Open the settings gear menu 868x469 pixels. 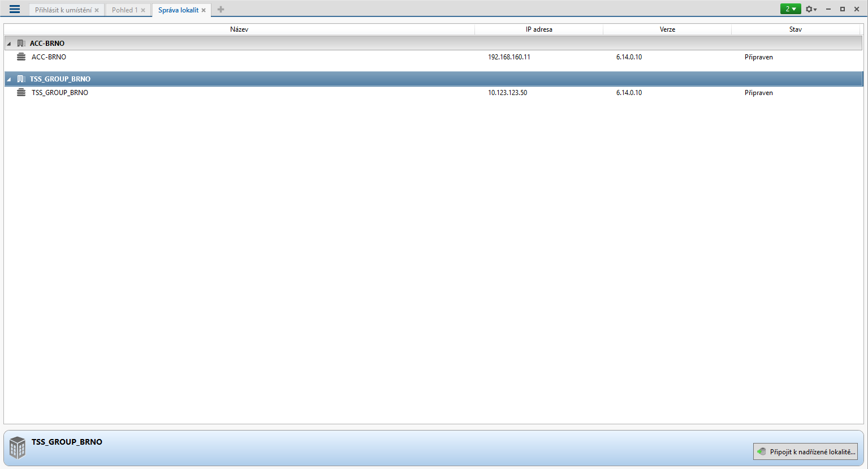coord(811,9)
